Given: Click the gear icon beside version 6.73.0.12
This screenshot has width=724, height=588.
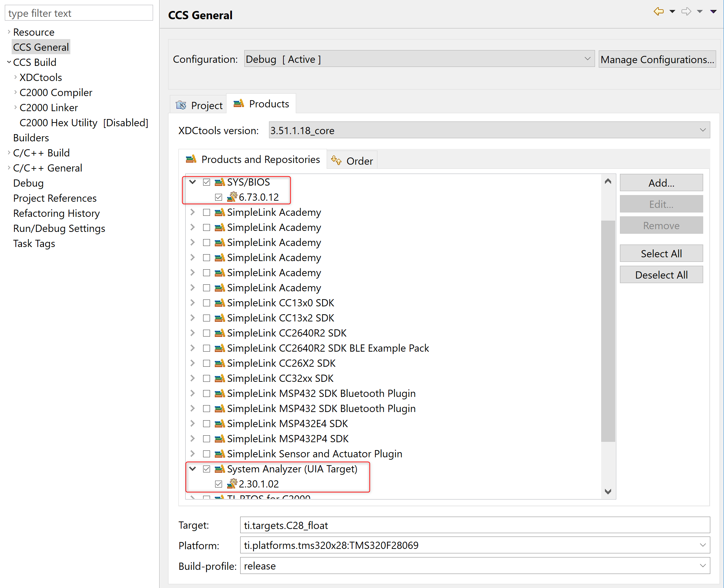Looking at the screenshot, I should click(x=233, y=197).
